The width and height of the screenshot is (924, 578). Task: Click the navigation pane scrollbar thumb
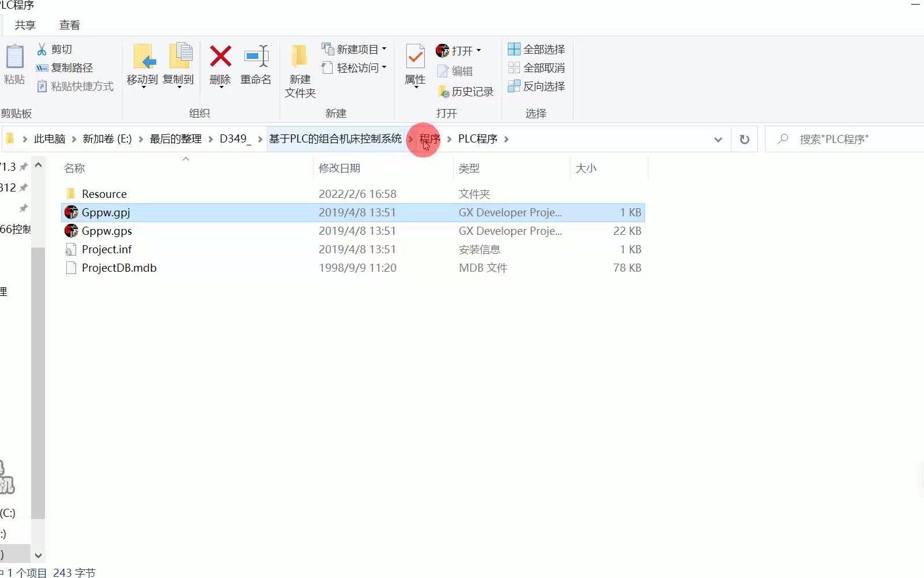tap(38, 383)
